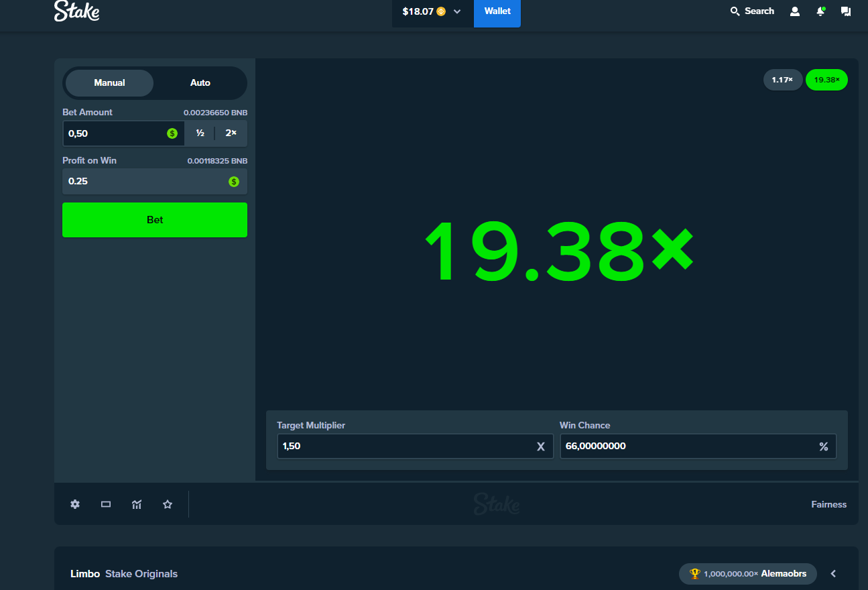
Task: Double the bet amount with 2×
Action: pos(231,133)
